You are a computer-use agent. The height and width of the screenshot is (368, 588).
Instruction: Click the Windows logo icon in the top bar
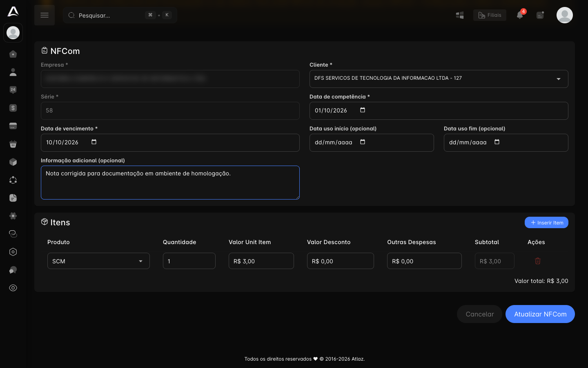pos(460,15)
